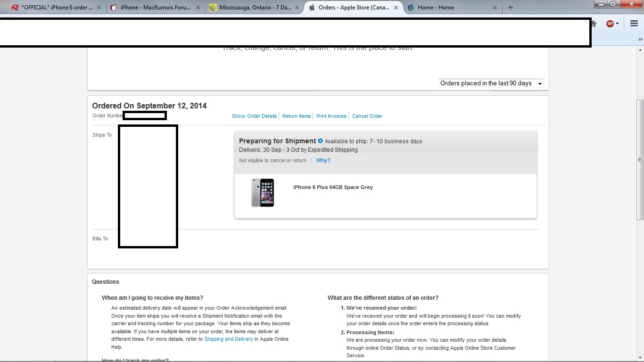Click the Ordered On September 12, 2014 heading
The height and width of the screenshot is (362, 644).
149,106
